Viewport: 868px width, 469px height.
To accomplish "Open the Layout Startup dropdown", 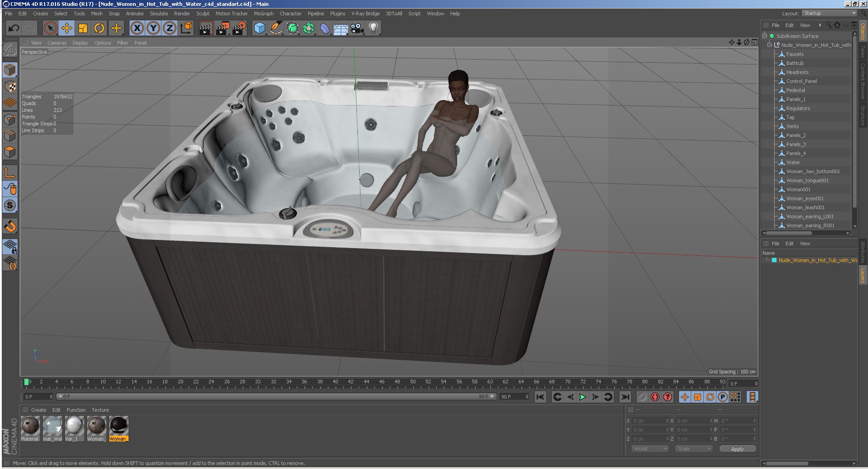I will (x=829, y=13).
